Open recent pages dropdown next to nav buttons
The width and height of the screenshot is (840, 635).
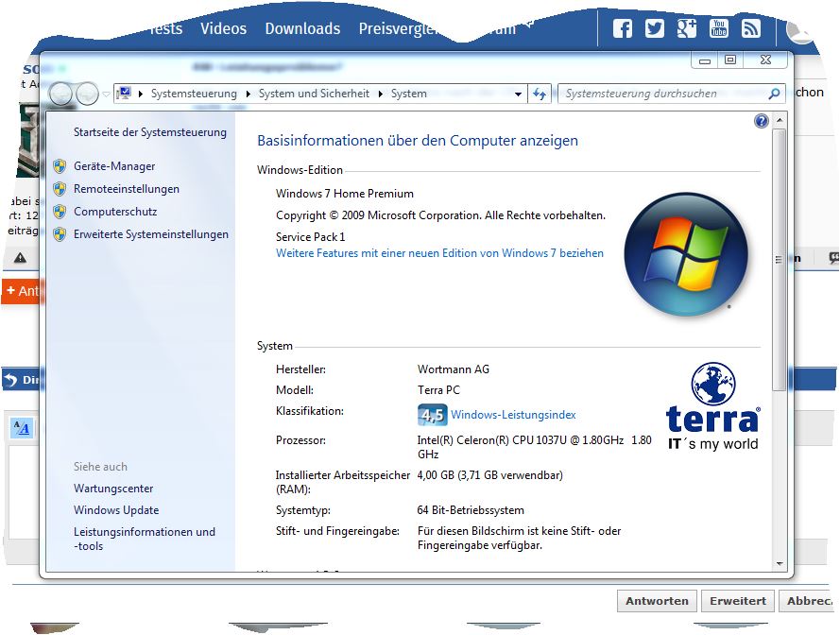pyautogui.click(x=106, y=94)
